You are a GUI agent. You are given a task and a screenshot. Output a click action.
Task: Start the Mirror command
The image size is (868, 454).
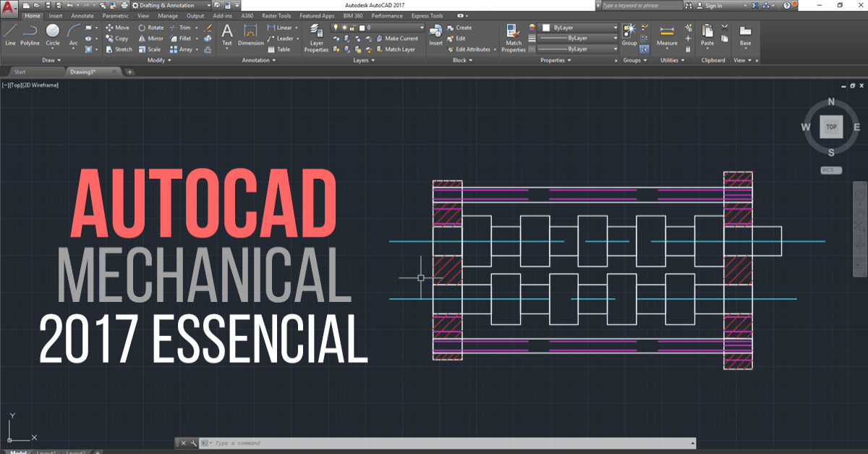tap(150, 38)
